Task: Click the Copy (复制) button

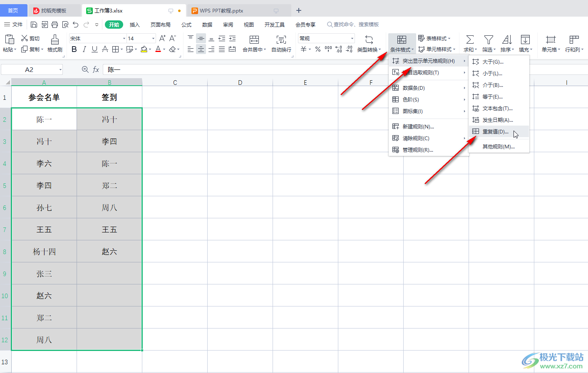Action: pos(32,49)
